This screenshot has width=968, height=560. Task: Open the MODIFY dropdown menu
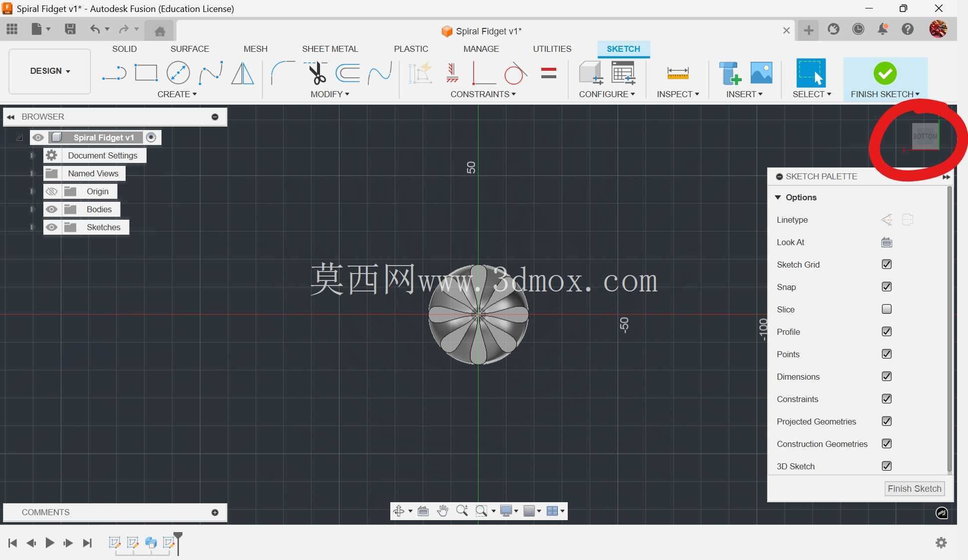329,94
